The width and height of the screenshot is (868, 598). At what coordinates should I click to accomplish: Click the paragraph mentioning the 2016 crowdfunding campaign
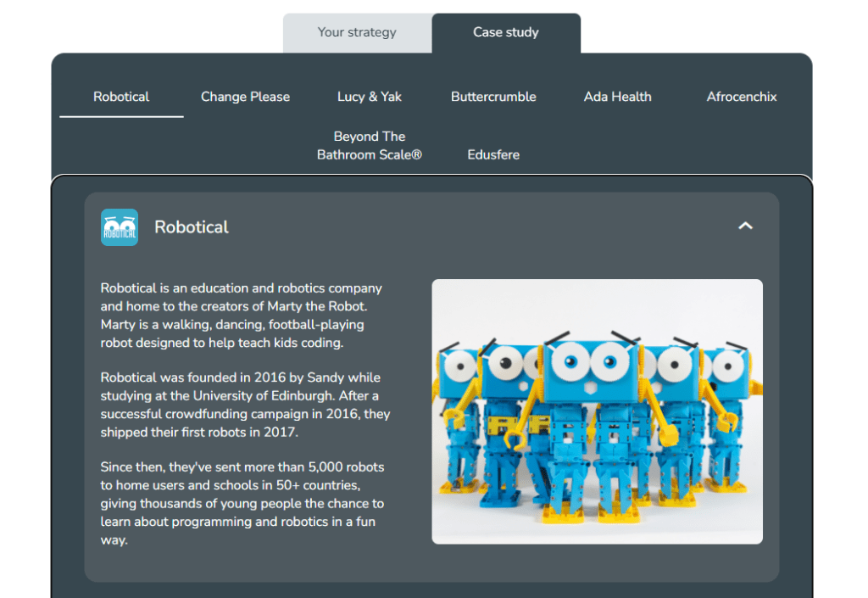coord(242,405)
